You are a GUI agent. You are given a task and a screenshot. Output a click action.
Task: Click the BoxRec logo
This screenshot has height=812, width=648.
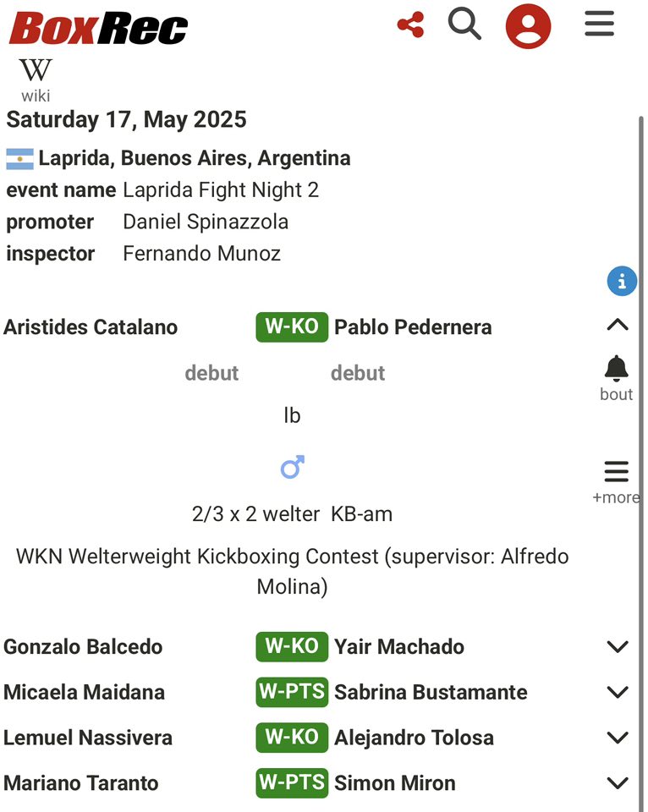tap(98, 27)
